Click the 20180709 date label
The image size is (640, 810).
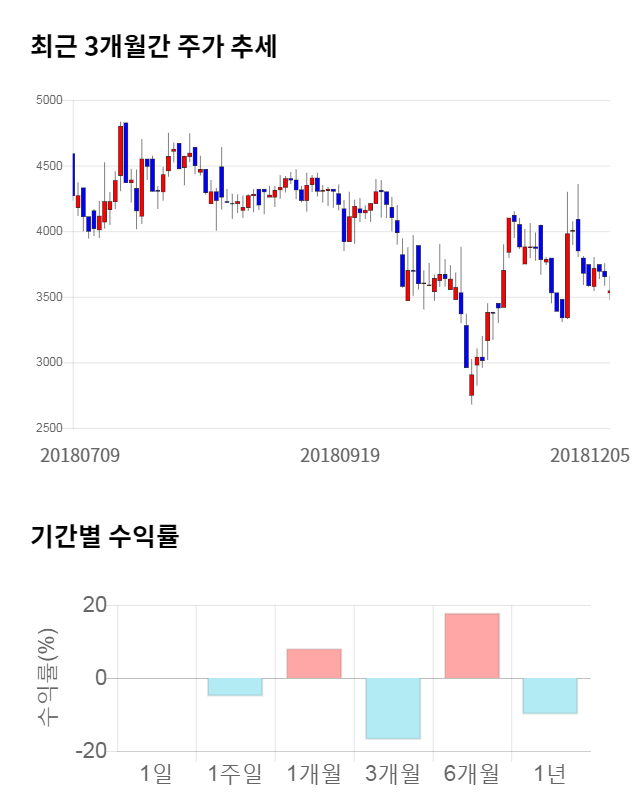pyautogui.click(x=80, y=455)
